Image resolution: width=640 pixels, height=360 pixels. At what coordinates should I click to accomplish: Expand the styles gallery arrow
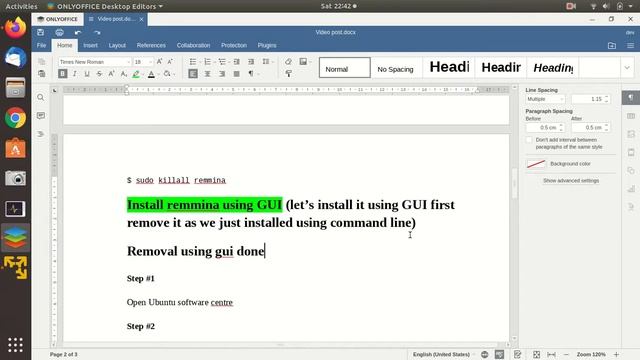(627, 68)
